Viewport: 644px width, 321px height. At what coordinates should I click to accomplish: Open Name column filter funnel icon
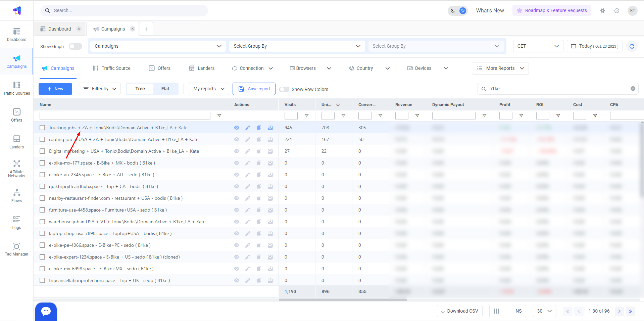click(x=219, y=116)
